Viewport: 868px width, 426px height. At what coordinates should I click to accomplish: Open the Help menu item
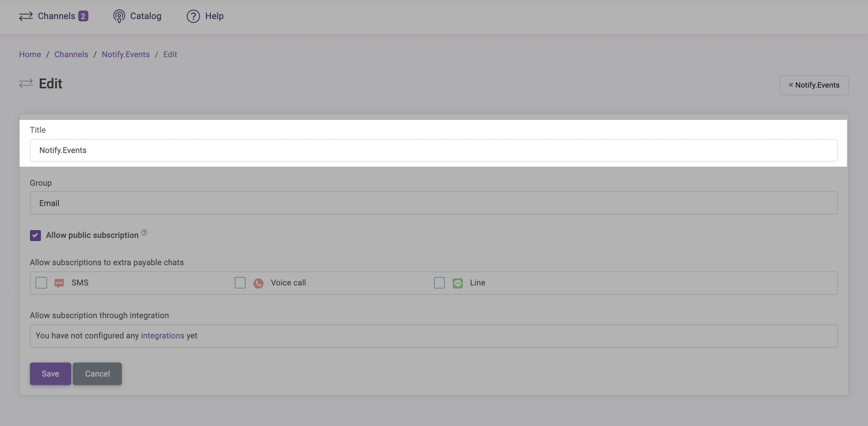coord(205,16)
